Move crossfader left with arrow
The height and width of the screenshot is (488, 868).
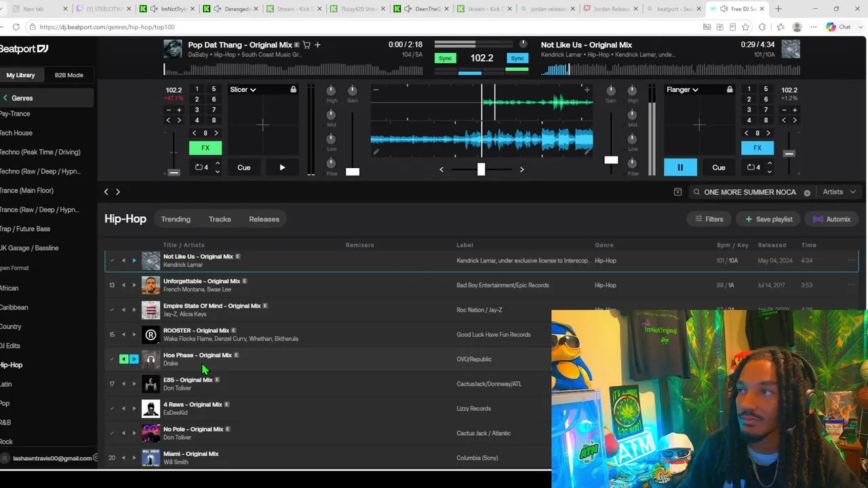point(441,169)
